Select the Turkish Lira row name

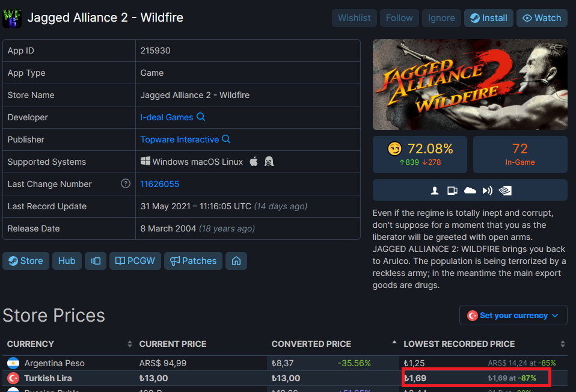click(48, 378)
